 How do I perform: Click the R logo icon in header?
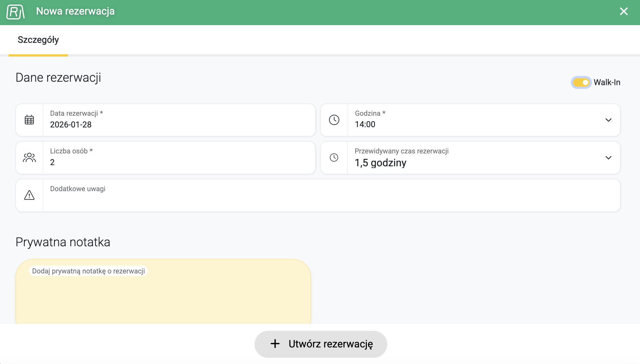click(x=15, y=12)
